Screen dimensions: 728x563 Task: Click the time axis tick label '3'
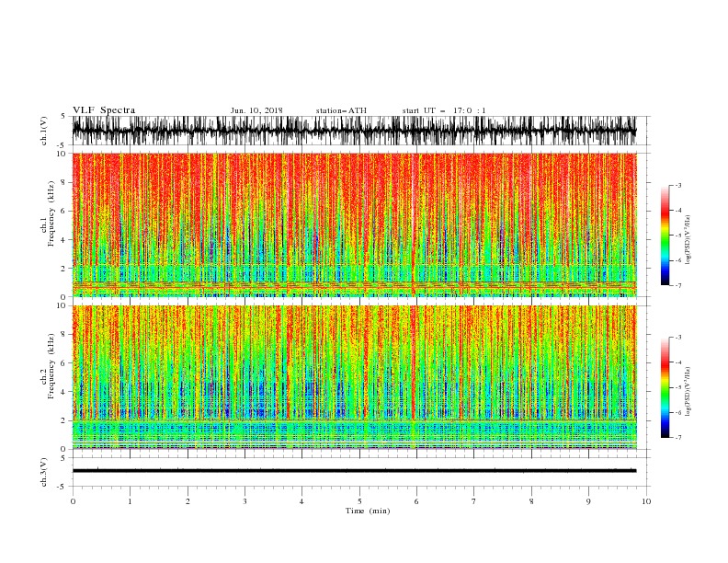pos(245,501)
